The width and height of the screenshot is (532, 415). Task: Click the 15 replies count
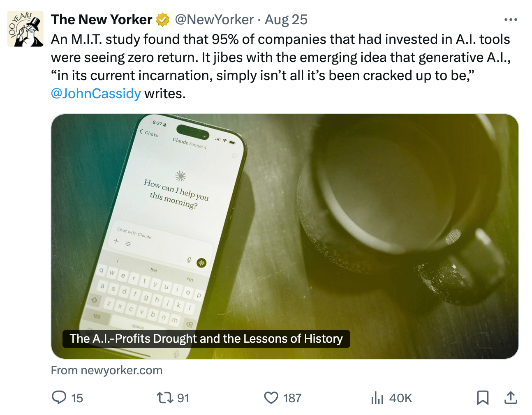coord(77,398)
